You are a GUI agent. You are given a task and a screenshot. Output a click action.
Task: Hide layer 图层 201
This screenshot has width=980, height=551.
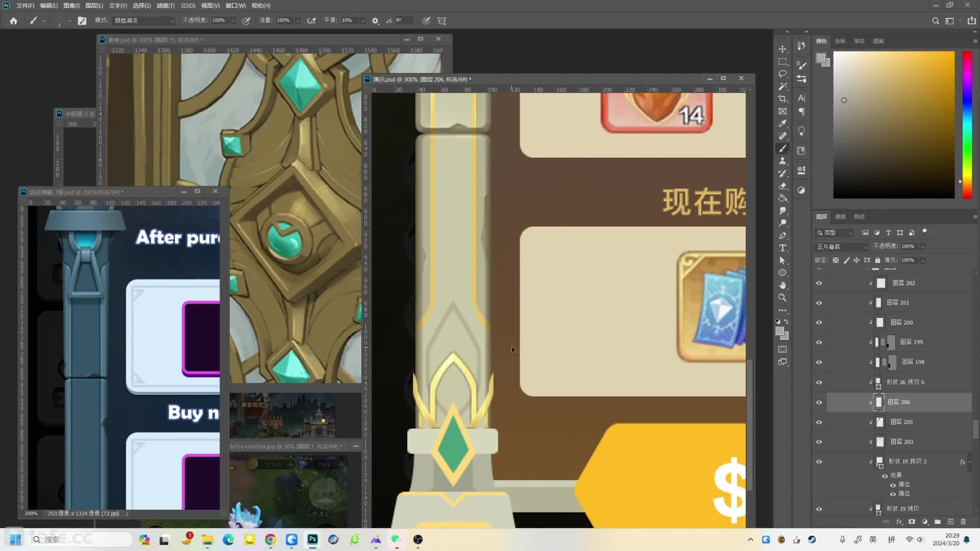coord(819,303)
